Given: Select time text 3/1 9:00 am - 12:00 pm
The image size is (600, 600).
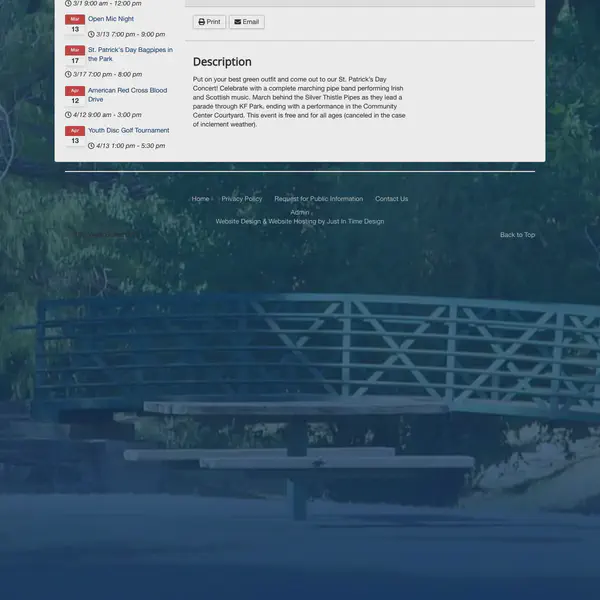Looking at the screenshot, I should coord(107,3).
